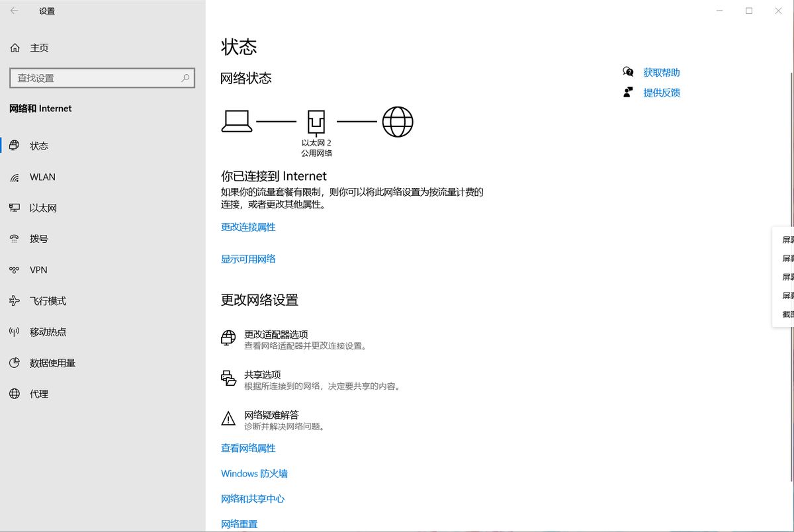Click the 以太网 2 label under diagram

click(x=316, y=143)
